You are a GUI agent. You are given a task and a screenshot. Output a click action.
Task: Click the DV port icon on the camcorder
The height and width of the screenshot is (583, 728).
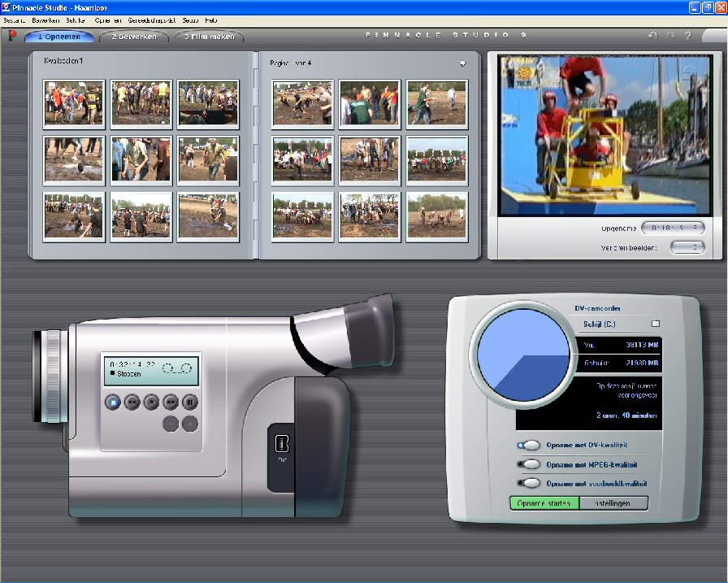(x=282, y=444)
